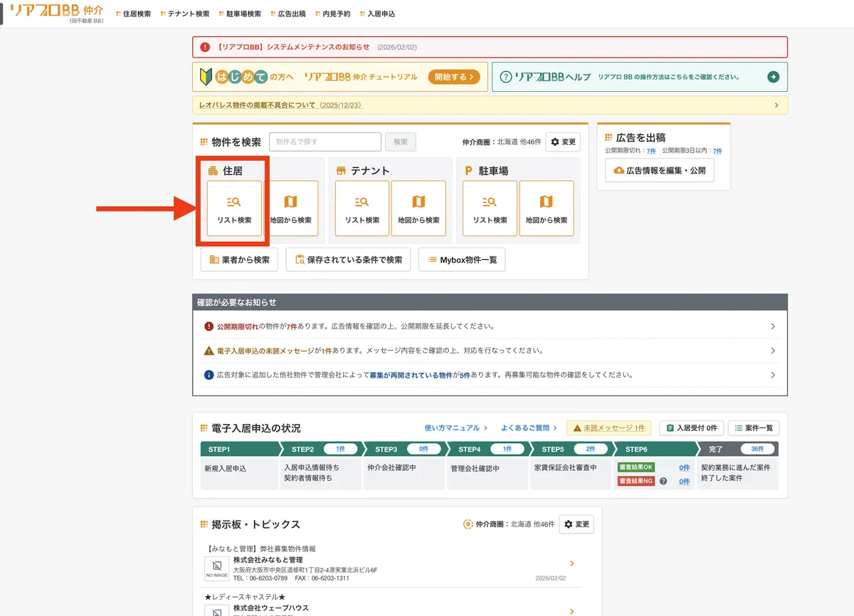Viewport: 854px width, 616px height.
Task: Click 公開期限切れ 7件 count link
Action: pos(651,151)
